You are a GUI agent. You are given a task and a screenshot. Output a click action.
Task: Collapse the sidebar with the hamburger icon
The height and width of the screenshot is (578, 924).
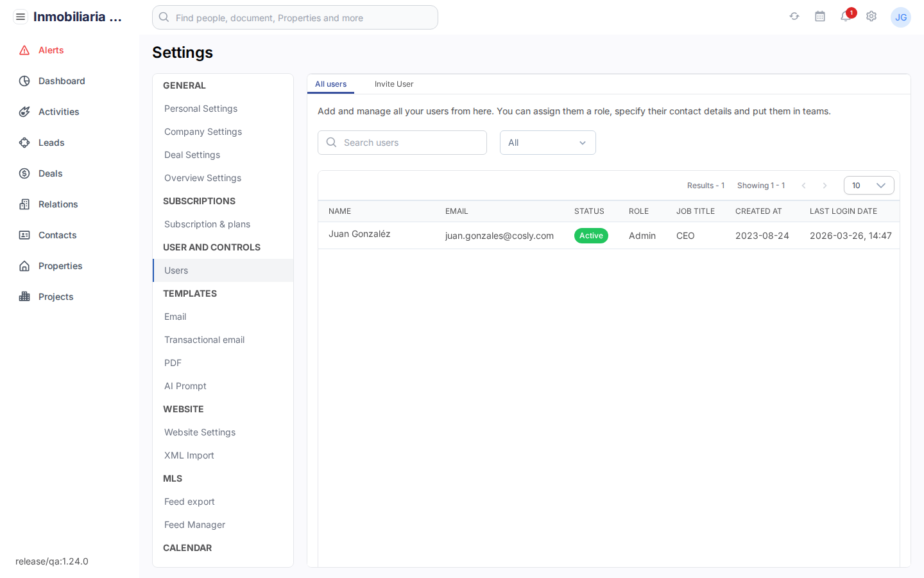pos(21,16)
